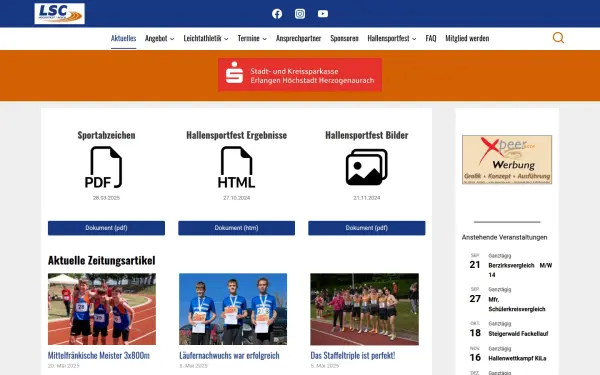Open the Berzirksvergleich M/W 14 event
Screen dimensions: 600x375
pyautogui.click(x=520, y=270)
